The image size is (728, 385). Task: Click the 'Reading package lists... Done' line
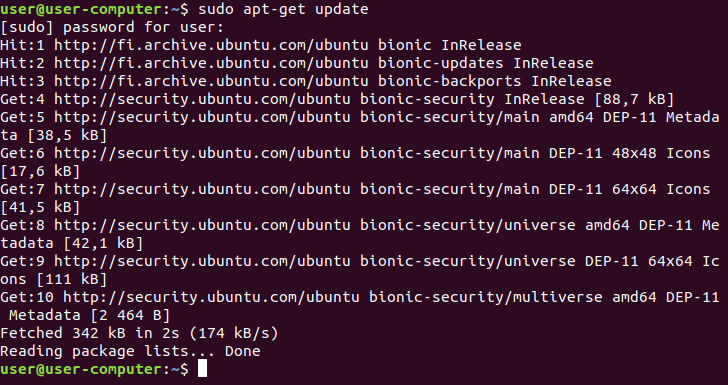(130, 351)
